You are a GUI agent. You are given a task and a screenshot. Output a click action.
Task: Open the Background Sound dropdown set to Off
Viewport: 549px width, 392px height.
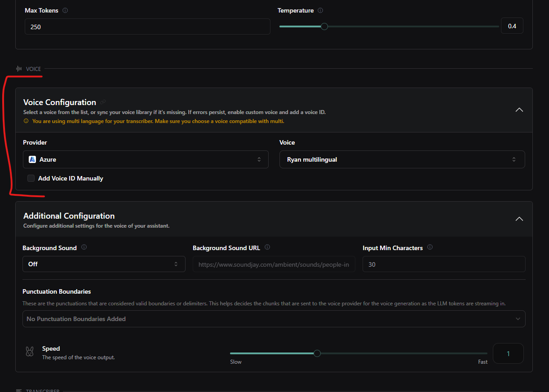coord(104,264)
